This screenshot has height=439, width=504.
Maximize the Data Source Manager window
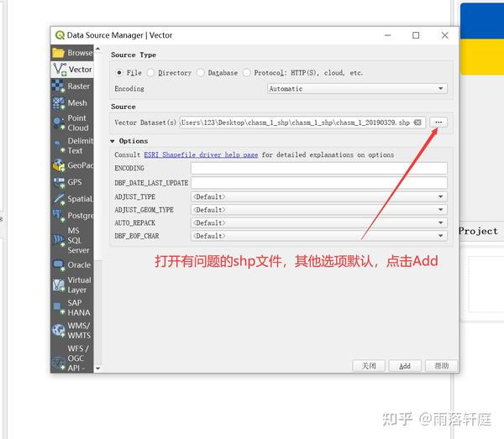(416, 35)
